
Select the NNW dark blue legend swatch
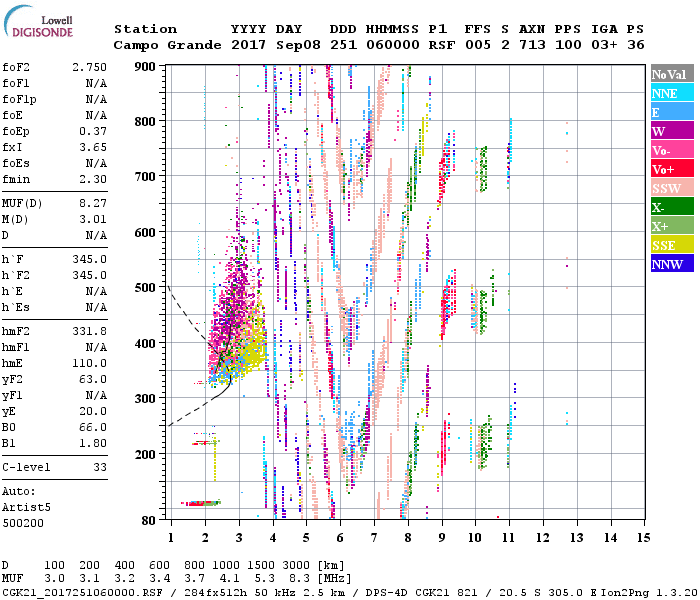[x=672, y=263]
